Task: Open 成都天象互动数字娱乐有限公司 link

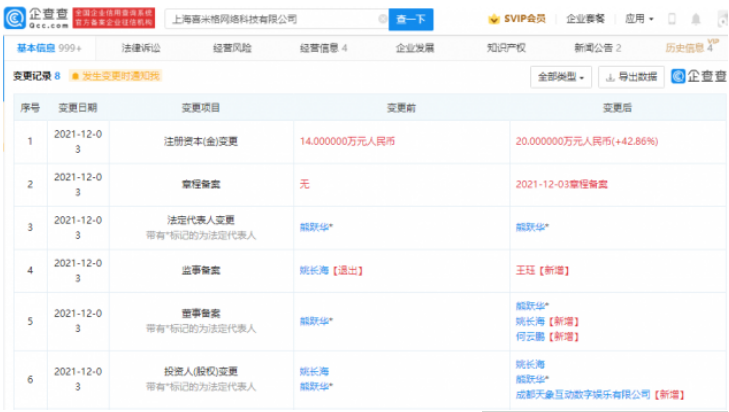Action: (583, 395)
